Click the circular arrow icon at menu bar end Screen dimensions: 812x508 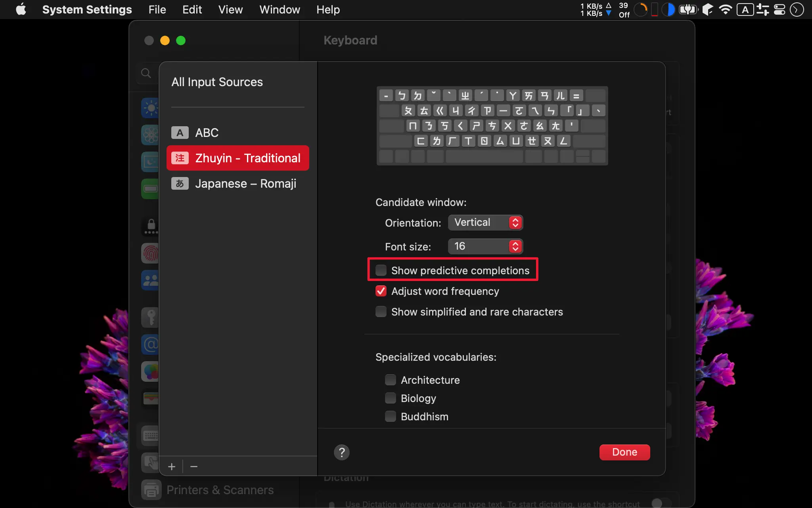797,10
